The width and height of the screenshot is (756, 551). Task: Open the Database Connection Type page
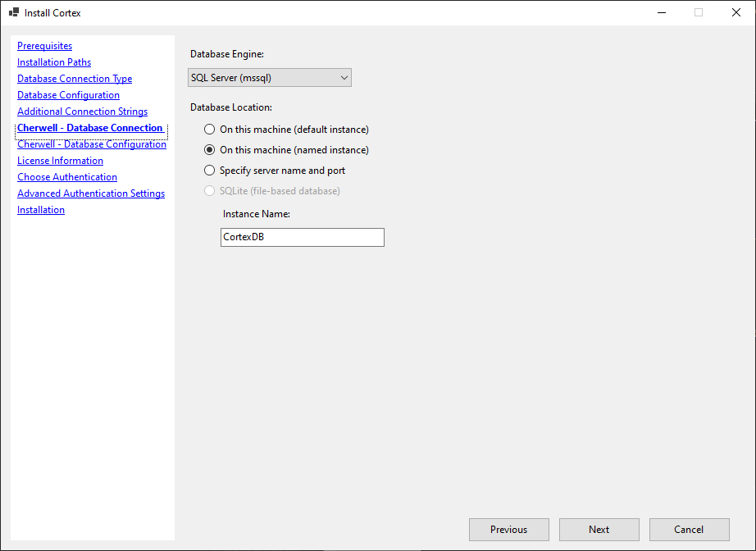74,78
